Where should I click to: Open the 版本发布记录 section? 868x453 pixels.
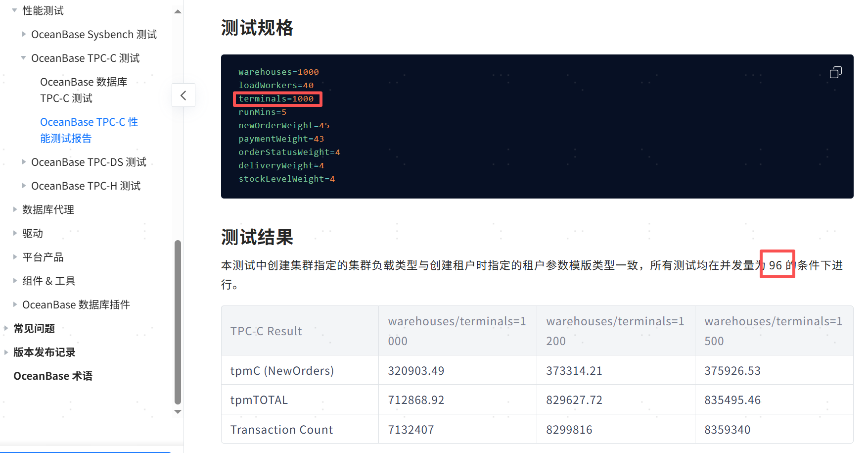coord(44,352)
